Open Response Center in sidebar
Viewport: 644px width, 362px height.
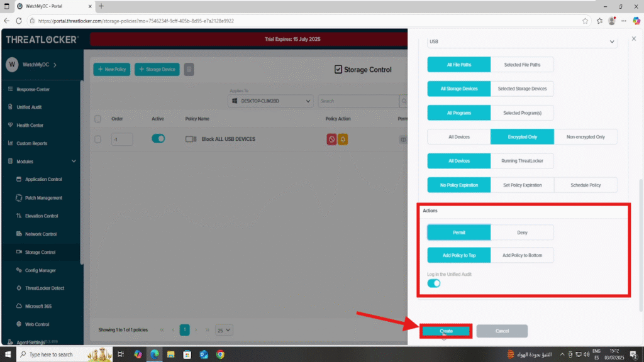pyautogui.click(x=33, y=89)
